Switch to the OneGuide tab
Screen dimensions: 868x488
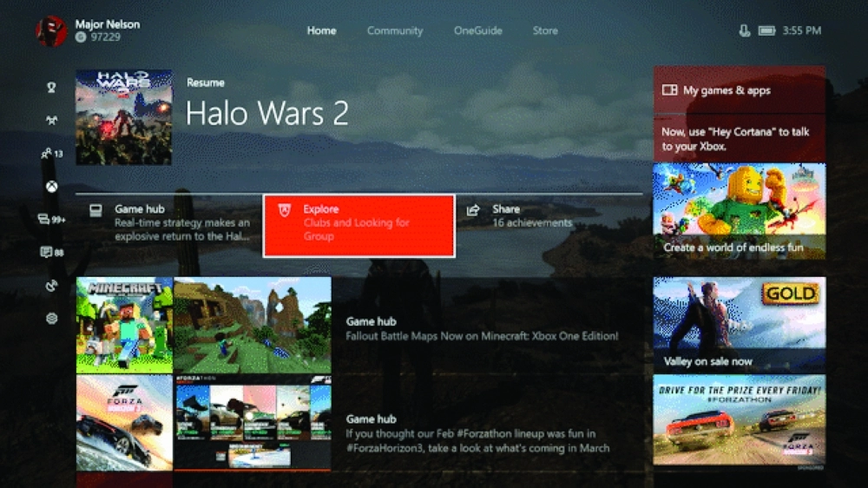point(477,30)
